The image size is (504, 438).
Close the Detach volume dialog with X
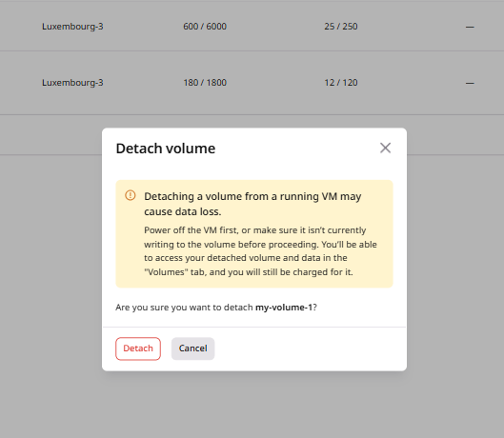tap(386, 149)
